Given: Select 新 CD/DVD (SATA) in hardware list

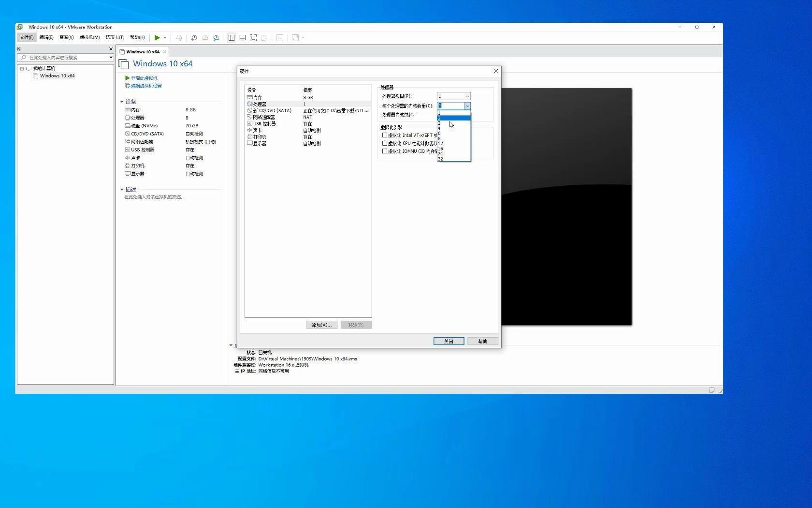Looking at the screenshot, I should tap(308, 111).
